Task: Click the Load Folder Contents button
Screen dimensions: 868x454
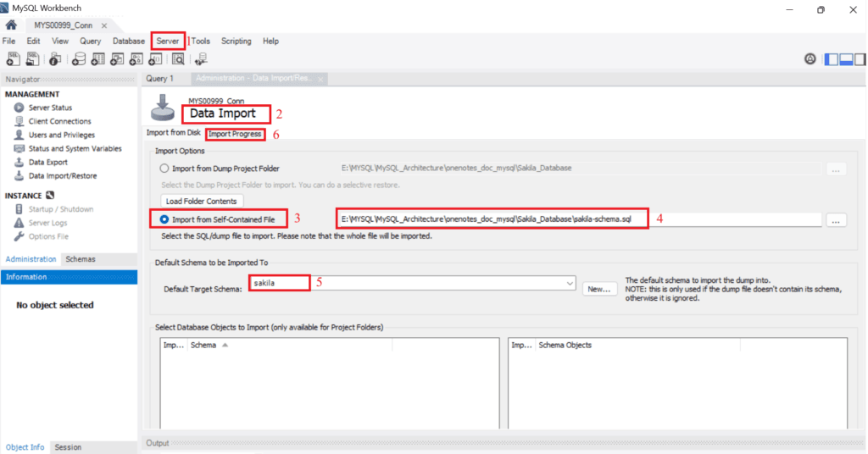Action: 202,202
